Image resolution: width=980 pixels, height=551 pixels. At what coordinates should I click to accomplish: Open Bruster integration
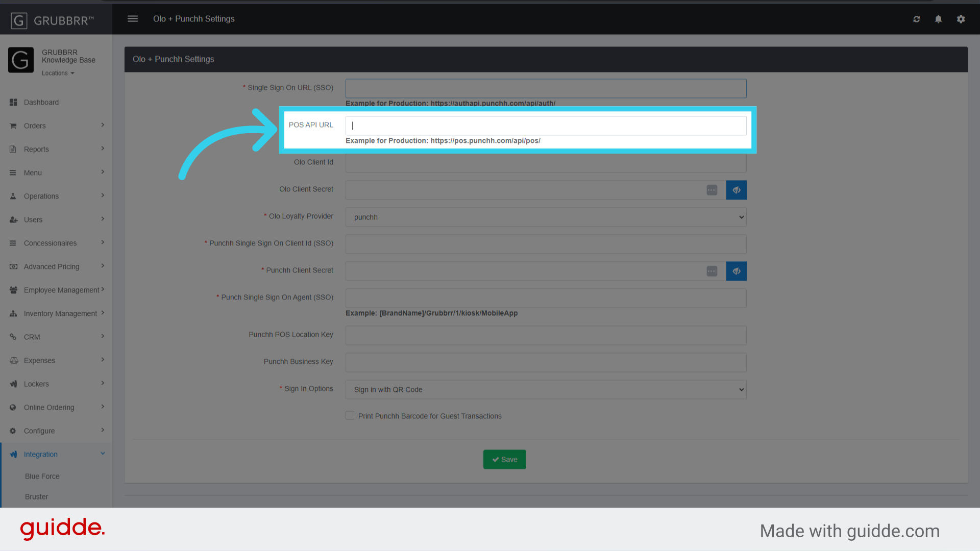(x=37, y=497)
